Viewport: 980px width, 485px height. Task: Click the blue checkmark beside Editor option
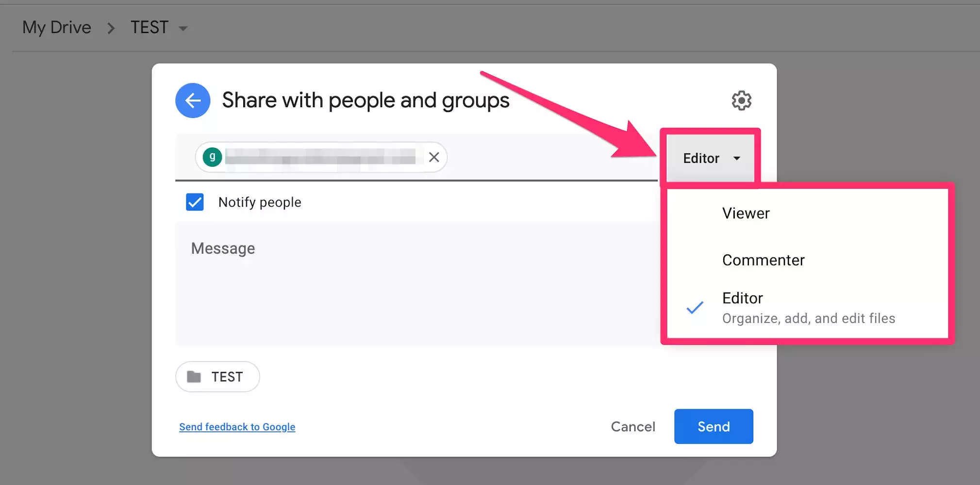tap(695, 307)
